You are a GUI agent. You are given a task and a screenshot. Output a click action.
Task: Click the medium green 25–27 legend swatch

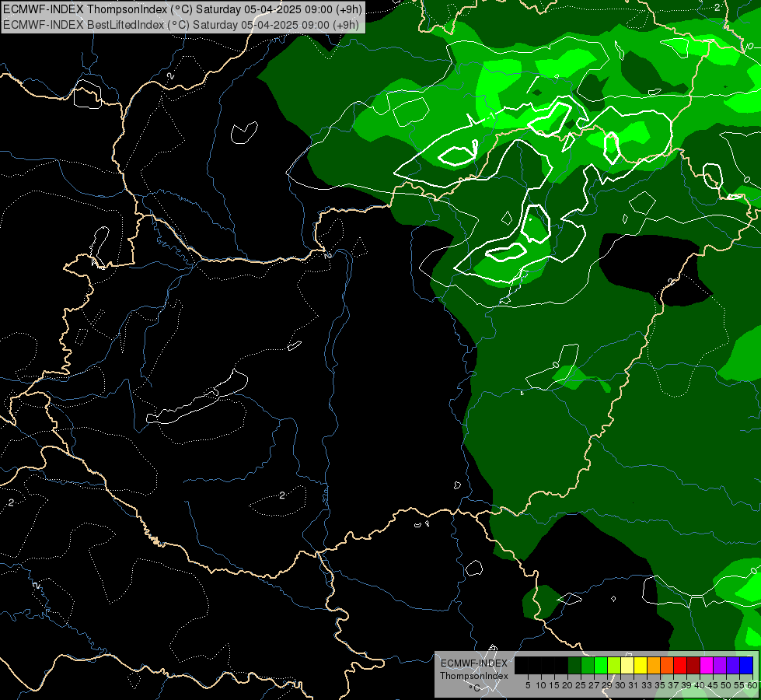click(588, 665)
